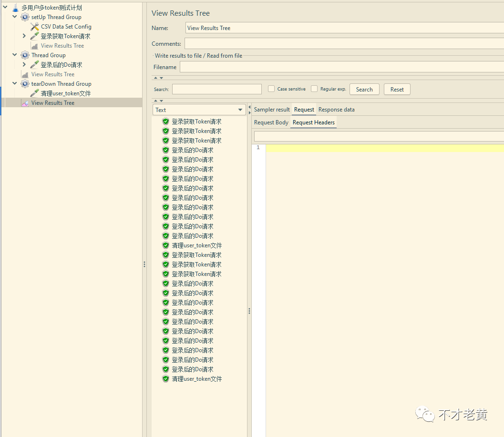
Task: Select tearDown Thread Group label in tree
Action: click(62, 84)
